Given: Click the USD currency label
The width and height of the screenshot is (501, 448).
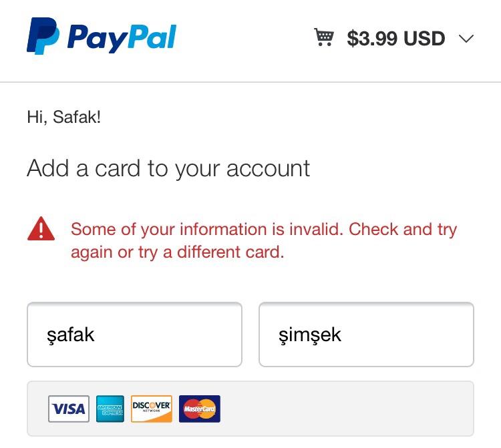Looking at the screenshot, I should coord(424,39).
